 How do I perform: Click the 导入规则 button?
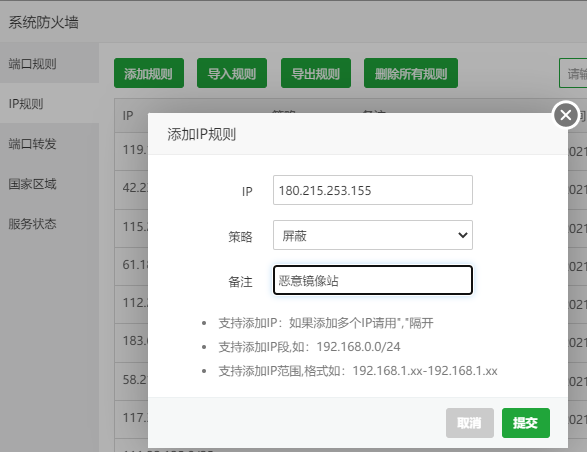tap(232, 73)
